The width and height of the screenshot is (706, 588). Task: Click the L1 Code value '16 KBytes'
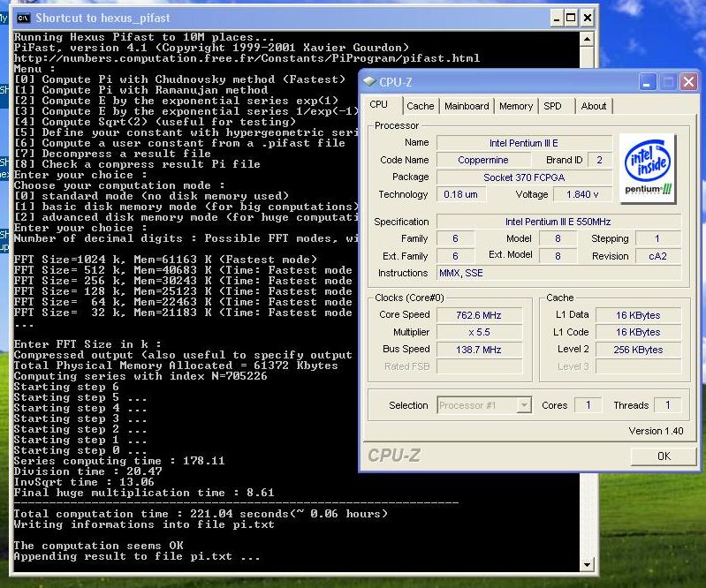point(638,333)
